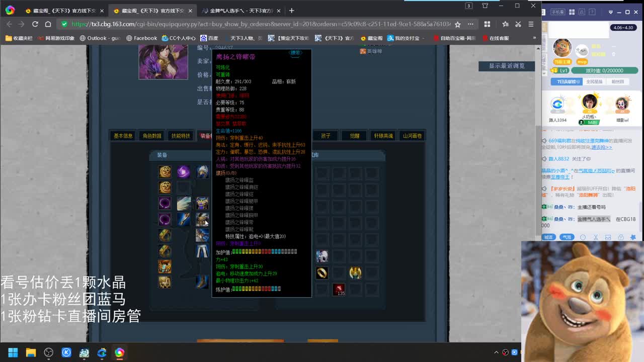Open the 网易游戏印象 bookmark
Viewport: 644px width, 362px height.
(56, 38)
